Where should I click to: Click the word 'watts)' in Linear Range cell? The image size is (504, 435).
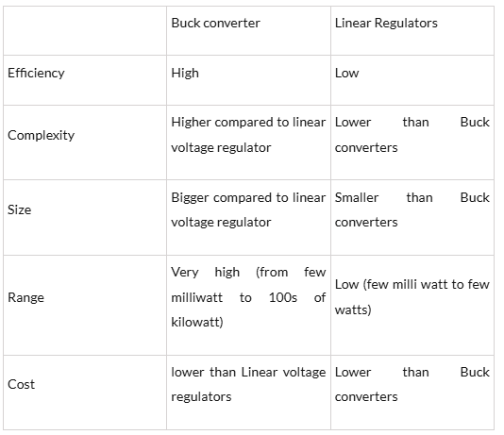[353, 310]
